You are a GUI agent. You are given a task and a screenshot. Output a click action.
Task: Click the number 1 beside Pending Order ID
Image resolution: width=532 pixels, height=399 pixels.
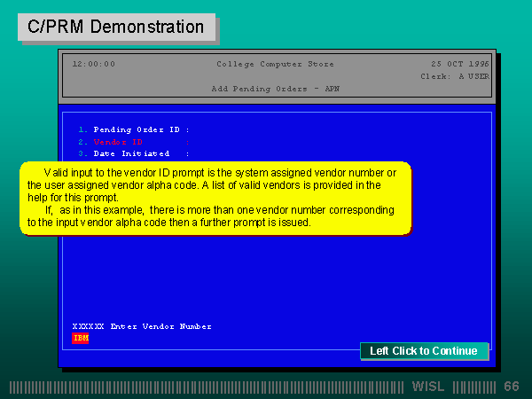coord(81,129)
